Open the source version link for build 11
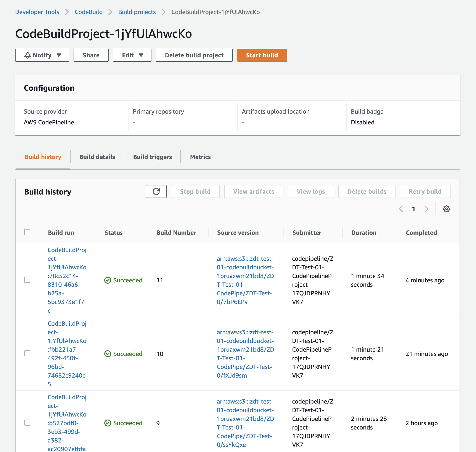Screen dimensions: 476x452 pos(245,280)
